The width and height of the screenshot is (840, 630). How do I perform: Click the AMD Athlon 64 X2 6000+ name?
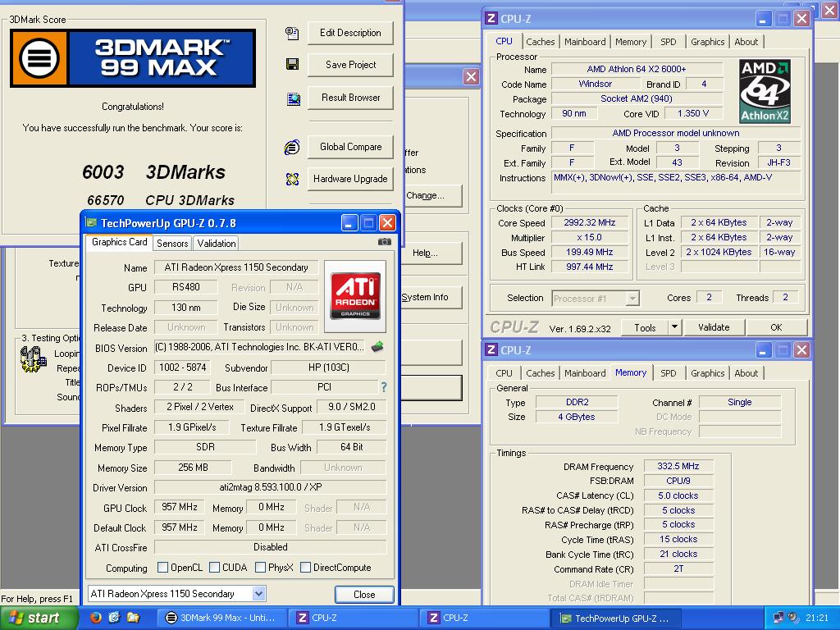coord(637,69)
